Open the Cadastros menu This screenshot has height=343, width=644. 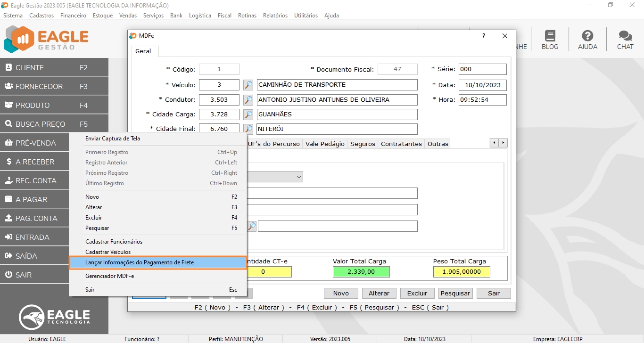pos(41,16)
